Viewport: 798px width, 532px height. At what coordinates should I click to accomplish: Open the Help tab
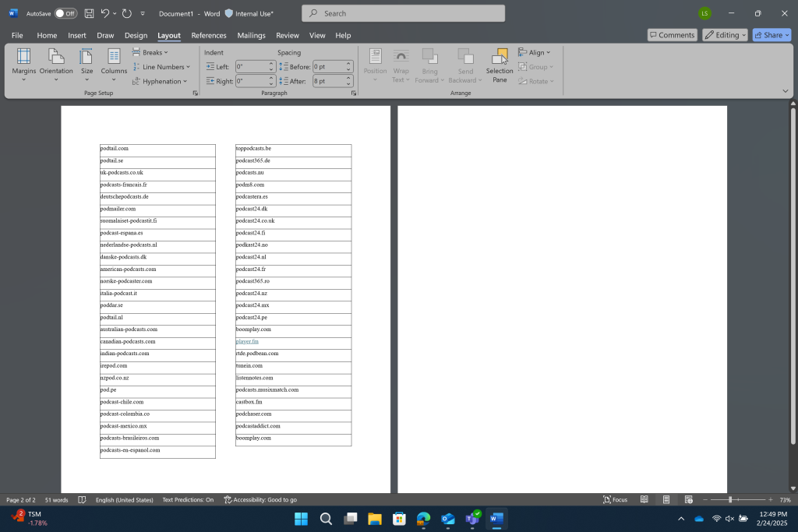point(343,35)
